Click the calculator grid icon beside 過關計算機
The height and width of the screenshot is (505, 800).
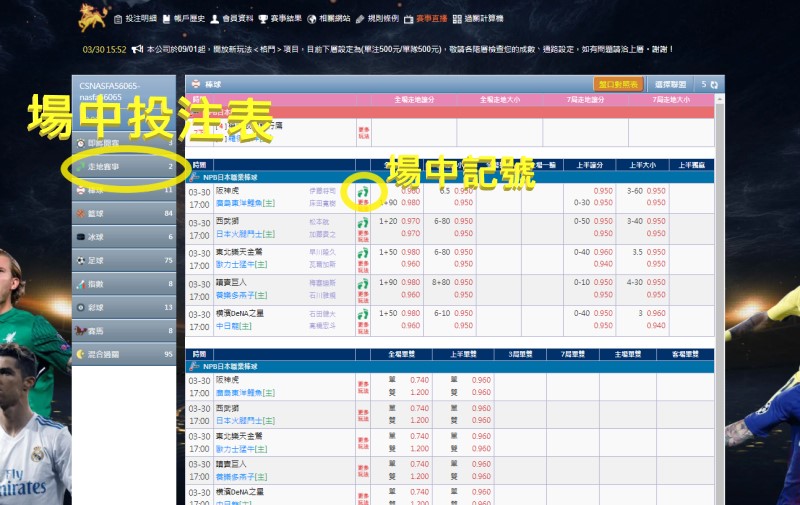coord(457,19)
